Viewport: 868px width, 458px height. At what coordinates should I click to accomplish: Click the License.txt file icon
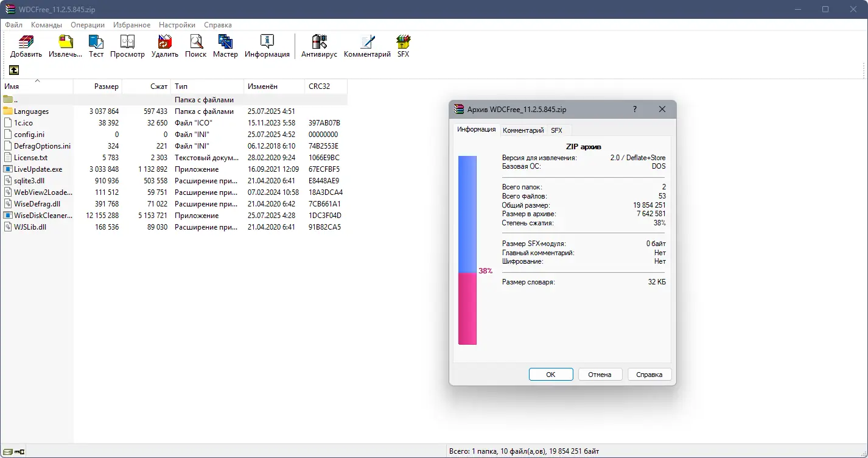tap(8, 157)
